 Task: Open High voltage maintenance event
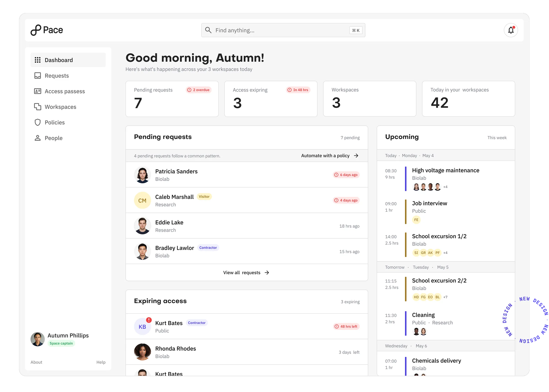pyautogui.click(x=445, y=179)
